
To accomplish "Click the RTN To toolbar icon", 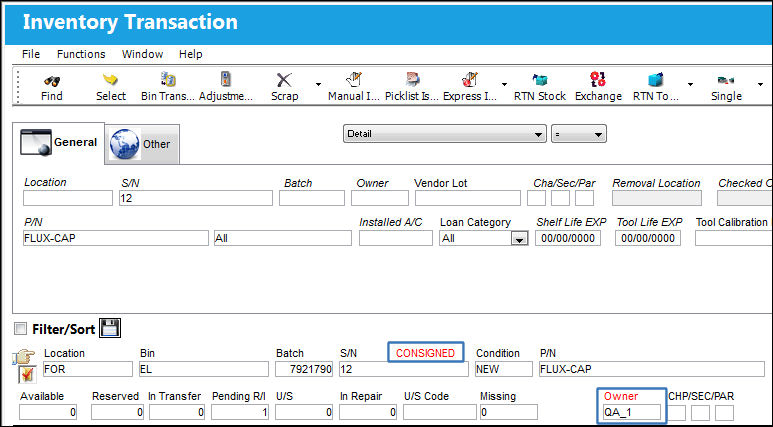I will (656, 79).
